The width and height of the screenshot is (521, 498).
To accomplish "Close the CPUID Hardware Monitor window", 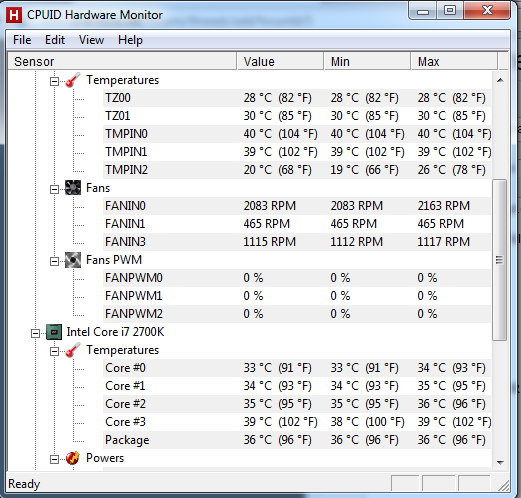I will point(487,11).
